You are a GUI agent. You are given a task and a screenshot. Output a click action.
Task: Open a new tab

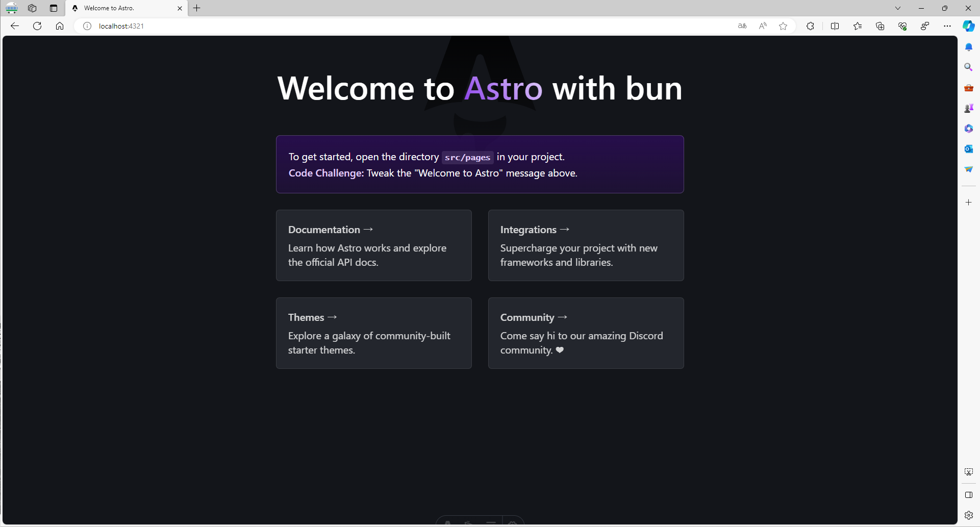tap(197, 8)
